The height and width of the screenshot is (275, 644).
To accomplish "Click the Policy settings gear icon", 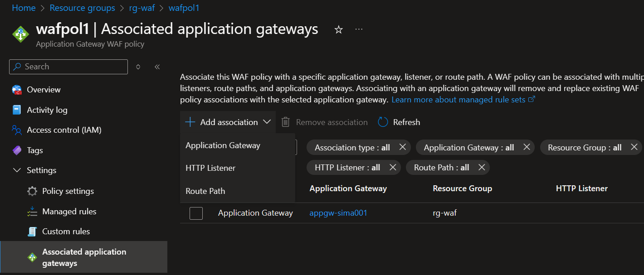I will pos(32,191).
